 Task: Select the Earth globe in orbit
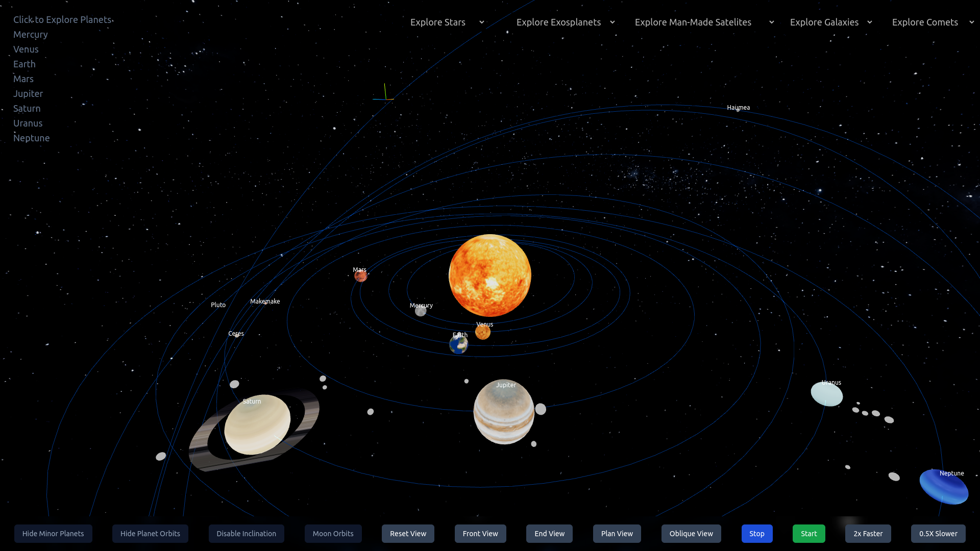tap(458, 345)
